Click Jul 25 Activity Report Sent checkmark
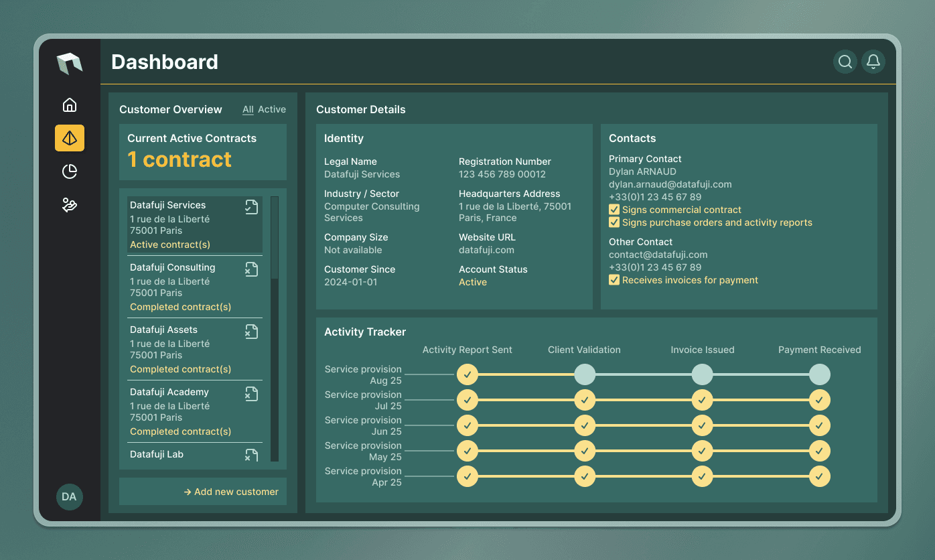 [468, 400]
